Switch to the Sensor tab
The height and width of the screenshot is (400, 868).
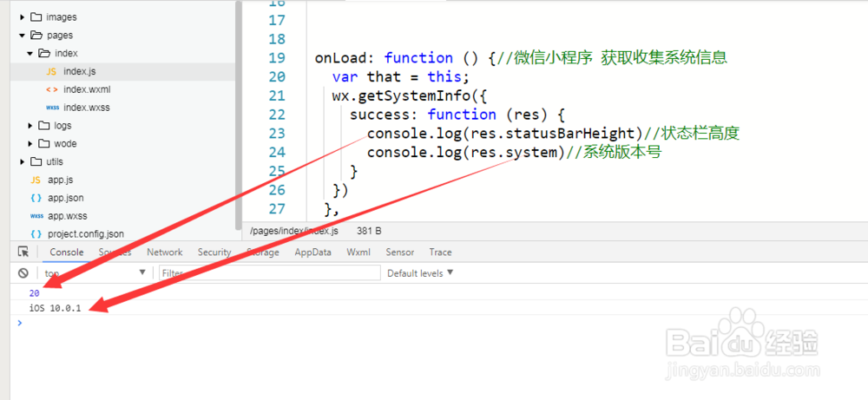(399, 252)
